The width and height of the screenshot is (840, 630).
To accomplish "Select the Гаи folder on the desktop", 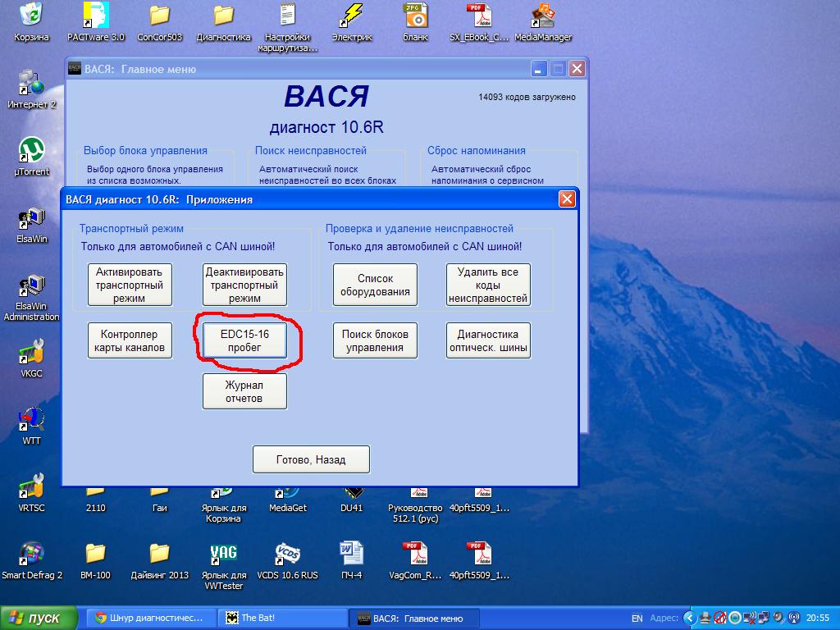I will (160, 500).
